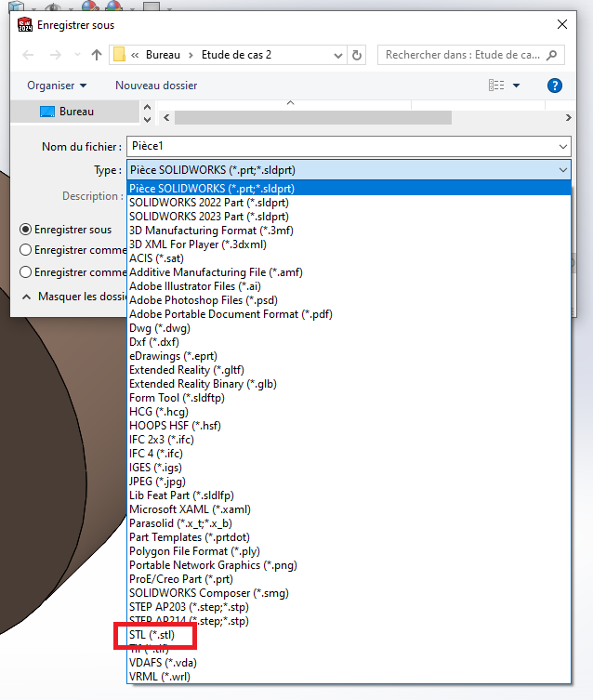Select Dxf (*.dxf) file type

(x=349, y=342)
